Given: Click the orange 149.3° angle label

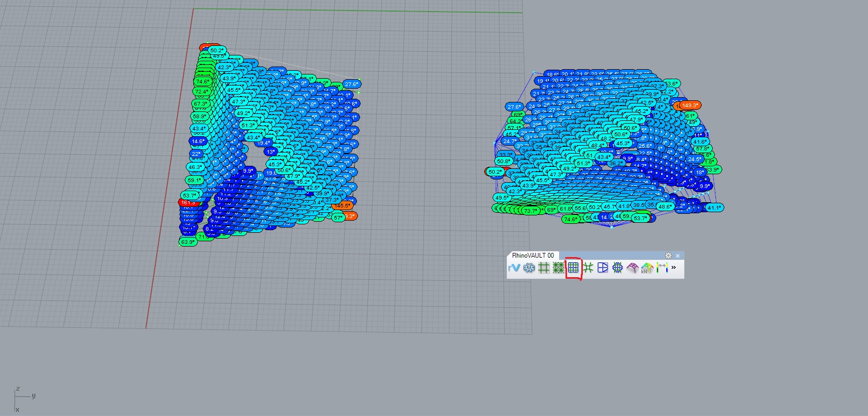Looking at the screenshot, I should click(x=690, y=106).
